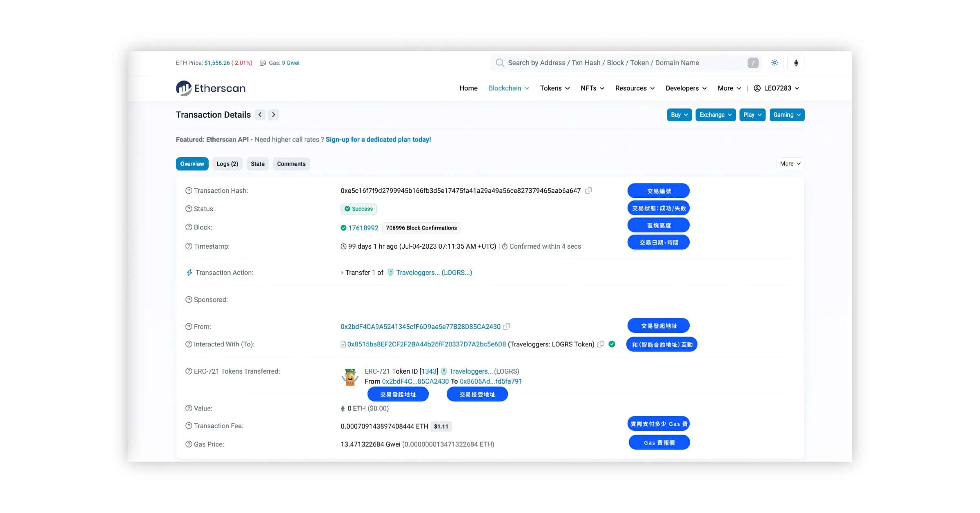Click help icon beside Block
The width and height of the screenshot is (980, 513).
click(x=189, y=227)
